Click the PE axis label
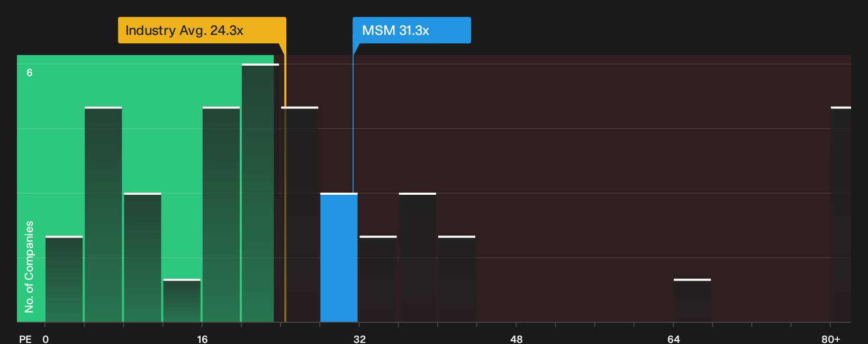Image resolution: width=868 pixels, height=344 pixels. 25,339
